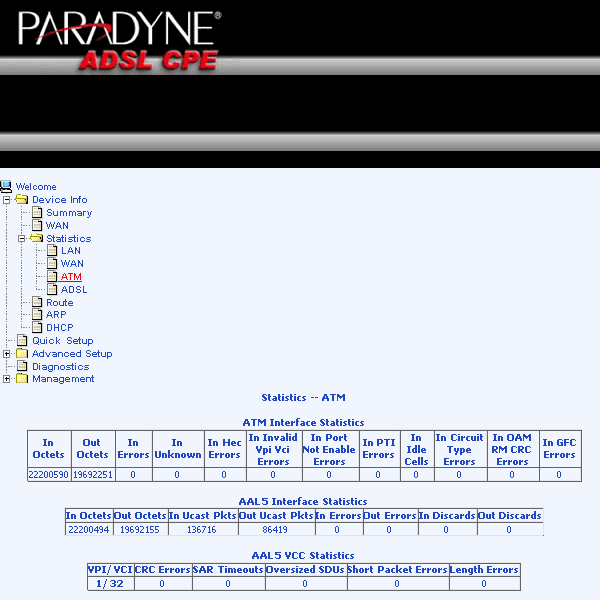This screenshot has height=600, width=600.
Task: Open LAN statistics link
Action: click(x=71, y=251)
